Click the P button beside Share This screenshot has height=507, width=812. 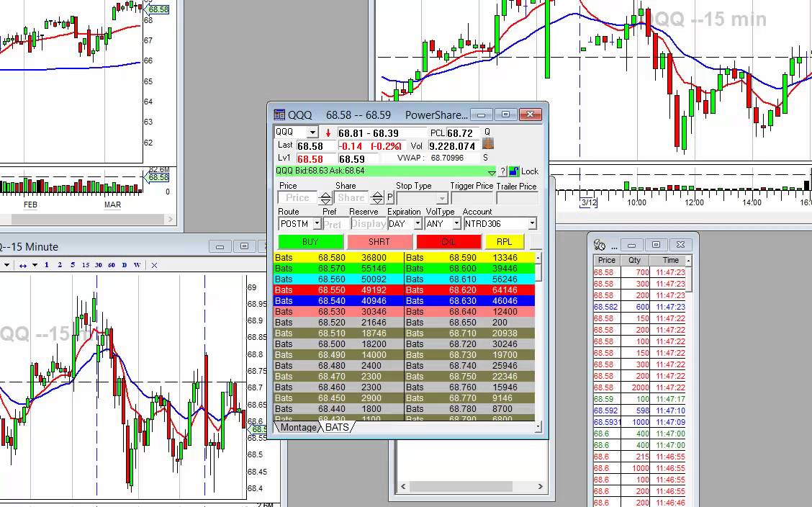(390, 197)
